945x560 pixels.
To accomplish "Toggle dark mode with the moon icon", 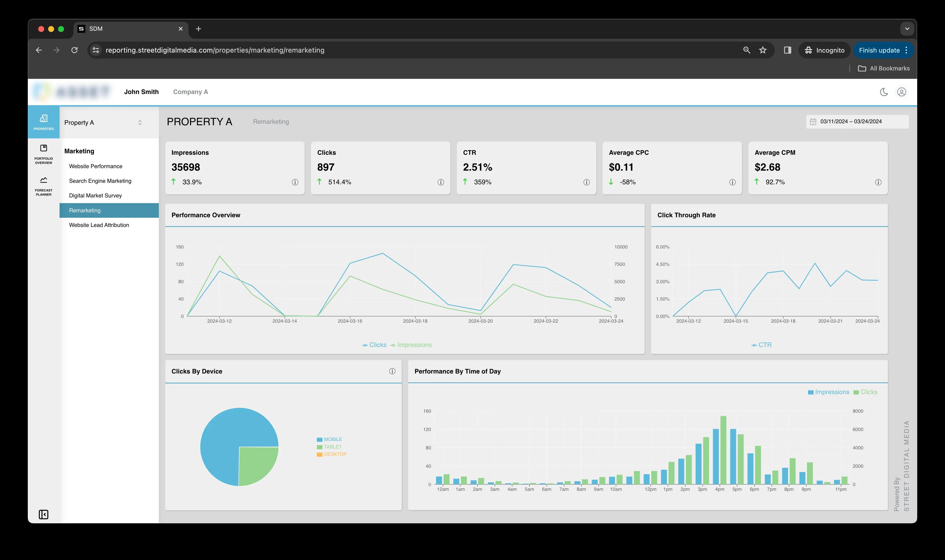I will (x=884, y=92).
